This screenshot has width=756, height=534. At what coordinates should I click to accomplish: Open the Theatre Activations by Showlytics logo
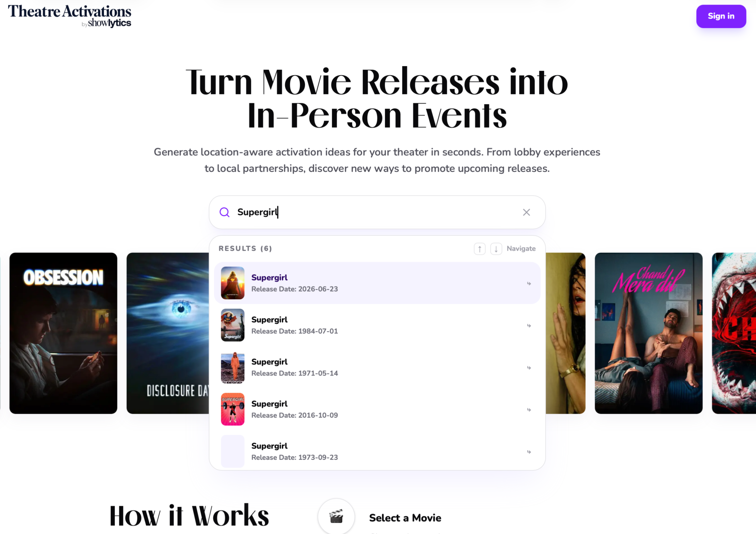69,16
